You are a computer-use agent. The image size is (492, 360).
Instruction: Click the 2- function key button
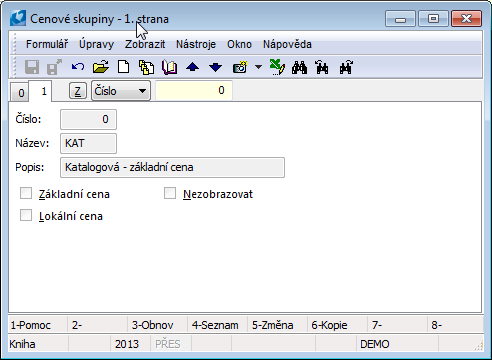tap(97, 325)
